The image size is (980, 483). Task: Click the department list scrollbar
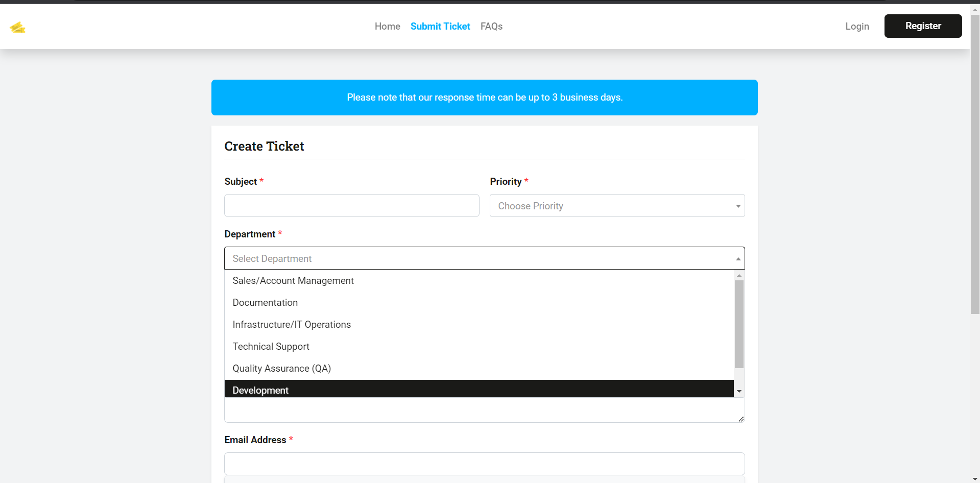pyautogui.click(x=739, y=322)
